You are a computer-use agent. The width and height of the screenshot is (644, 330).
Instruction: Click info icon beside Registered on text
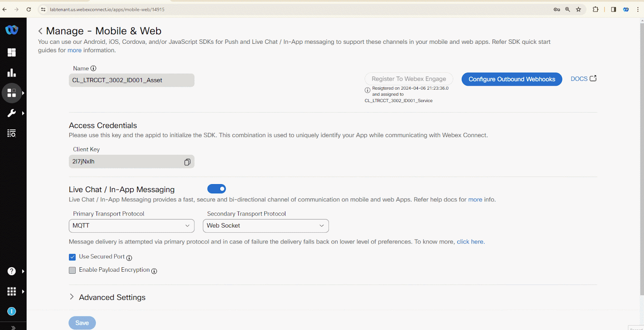pyautogui.click(x=367, y=90)
